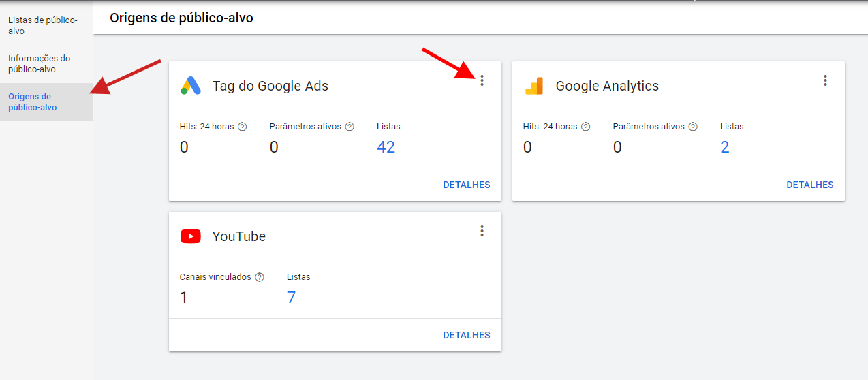Click the 2 lists link for Google Analytics
868x380 pixels.
click(x=725, y=147)
